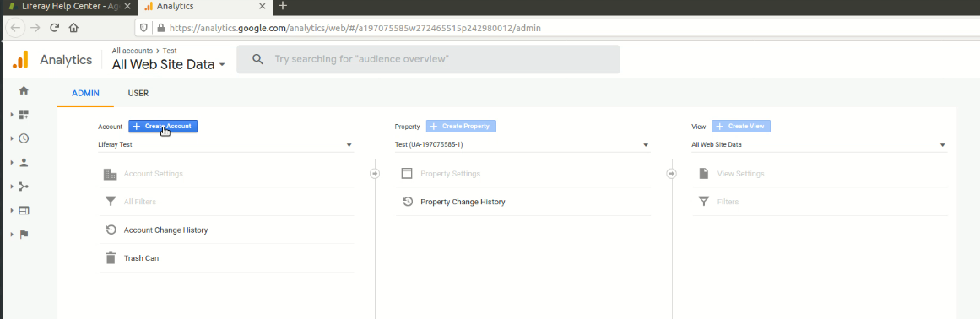Open the Home icon in sidebar
Viewport: 980px width, 319px height.
click(x=24, y=90)
